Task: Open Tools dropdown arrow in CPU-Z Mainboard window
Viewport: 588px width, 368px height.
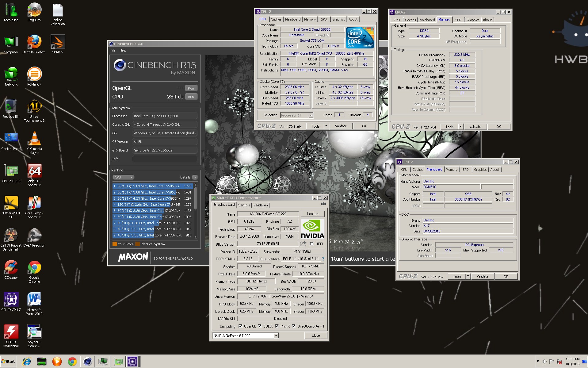Action: [468, 276]
